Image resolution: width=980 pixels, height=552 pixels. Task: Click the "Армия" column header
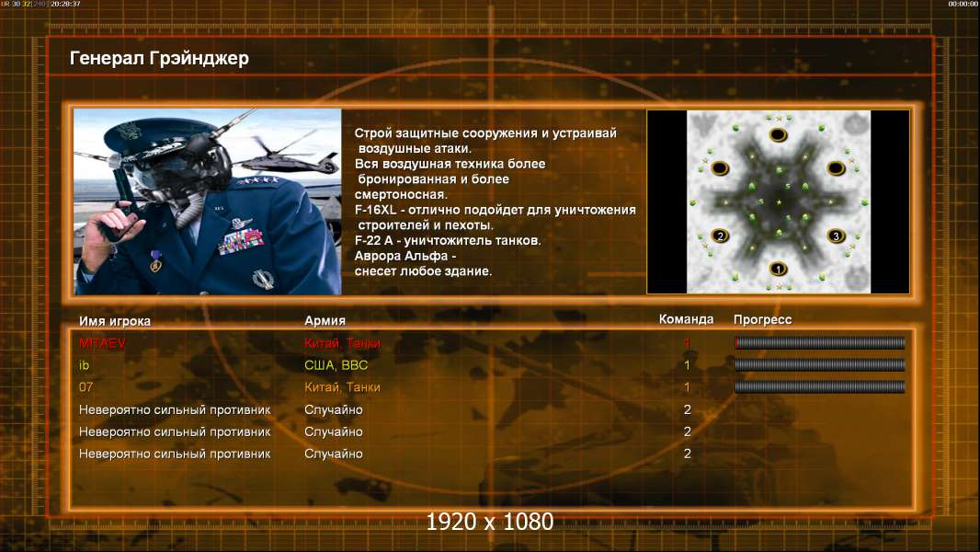tap(325, 320)
